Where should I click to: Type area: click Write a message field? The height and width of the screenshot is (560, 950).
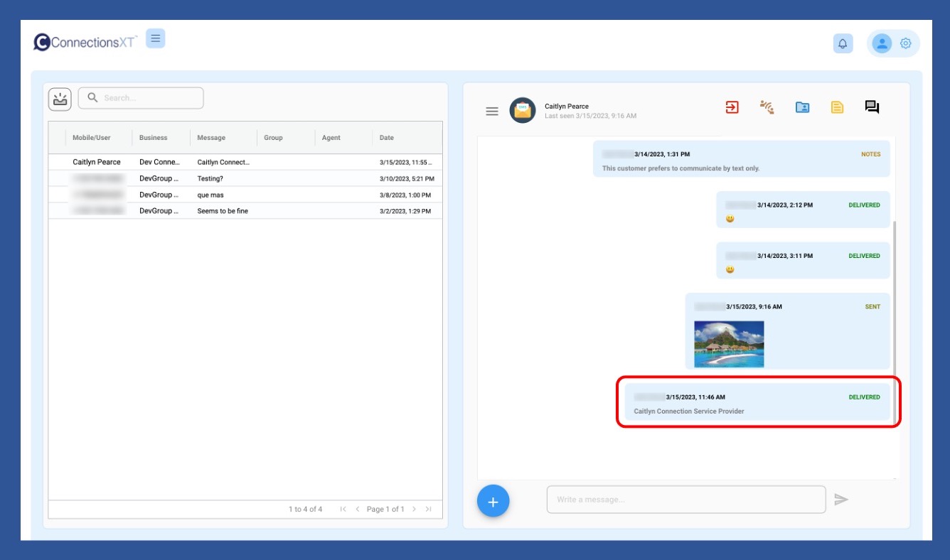(x=685, y=500)
